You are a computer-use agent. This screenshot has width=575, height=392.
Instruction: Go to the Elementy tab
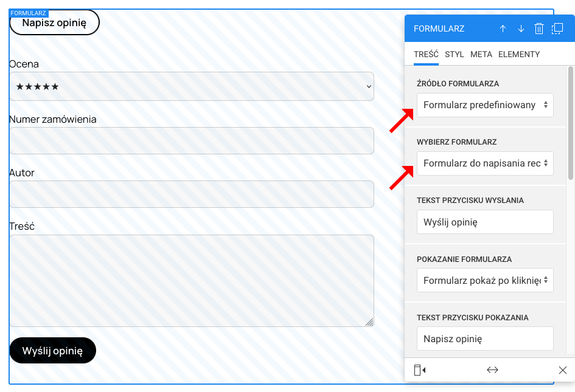click(519, 54)
